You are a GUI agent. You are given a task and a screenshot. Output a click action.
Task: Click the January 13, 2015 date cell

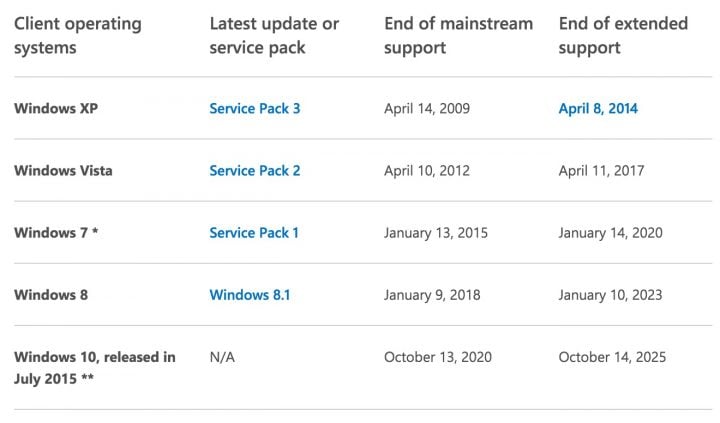click(436, 233)
